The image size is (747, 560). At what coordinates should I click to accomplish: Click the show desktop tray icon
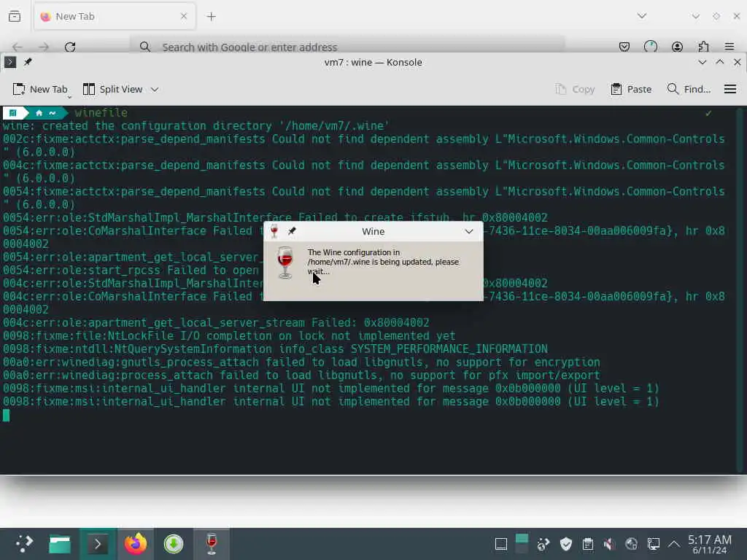[500, 544]
